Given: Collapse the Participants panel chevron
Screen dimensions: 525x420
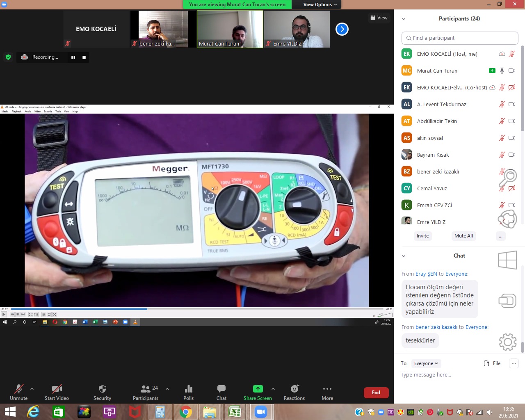Looking at the screenshot, I should [404, 19].
